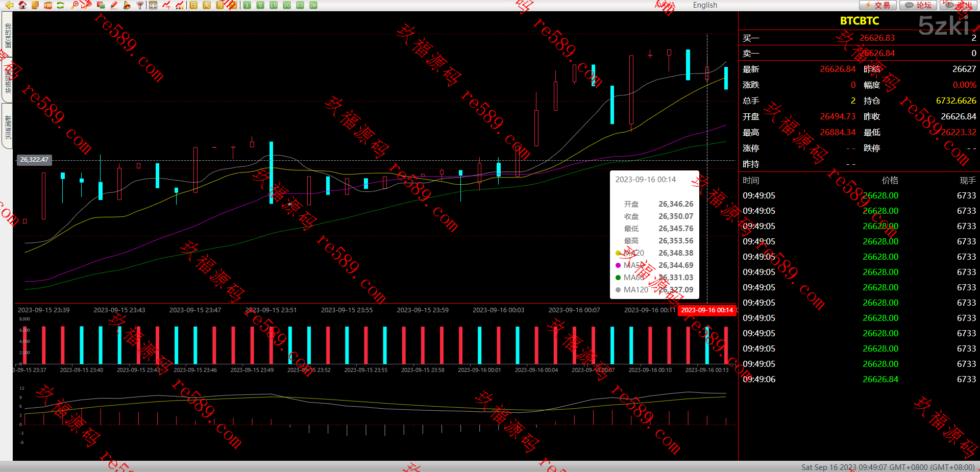Open the 新闻资讯 side tab
The height and width of the screenshot is (472, 980).
8,127
